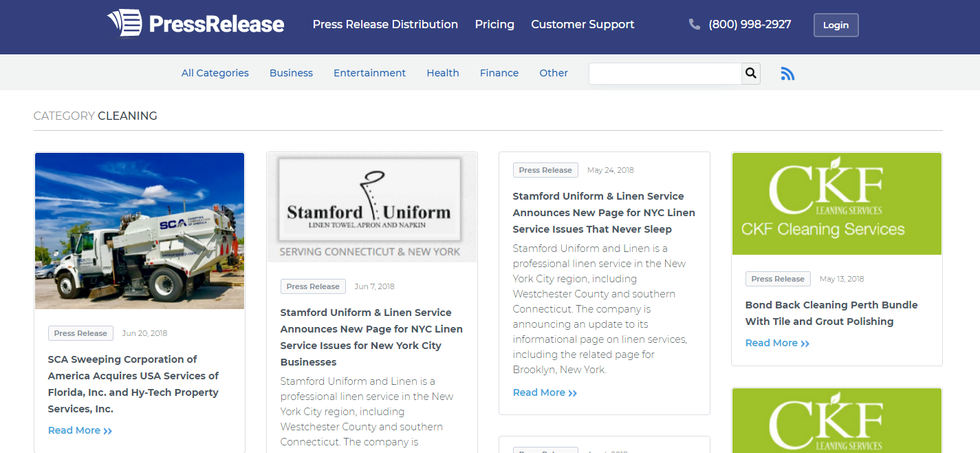Open the RSS feed icon
The width and height of the screenshot is (980, 453).
787,74
